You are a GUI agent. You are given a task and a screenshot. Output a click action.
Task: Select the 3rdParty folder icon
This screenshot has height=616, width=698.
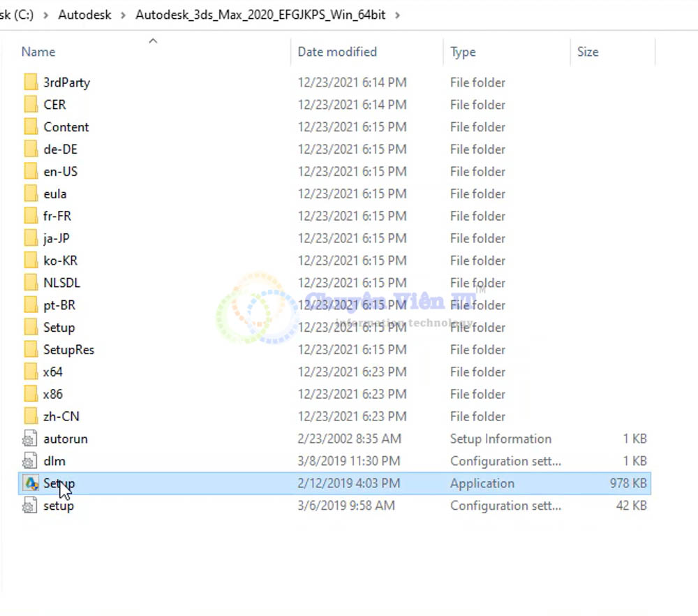click(x=31, y=82)
